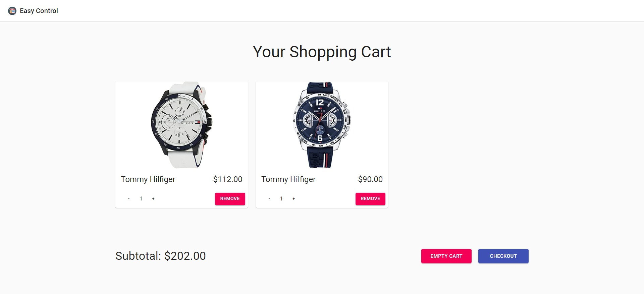The width and height of the screenshot is (644, 294).
Task: Click the $90.00 price label
Action: click(370, 179)
